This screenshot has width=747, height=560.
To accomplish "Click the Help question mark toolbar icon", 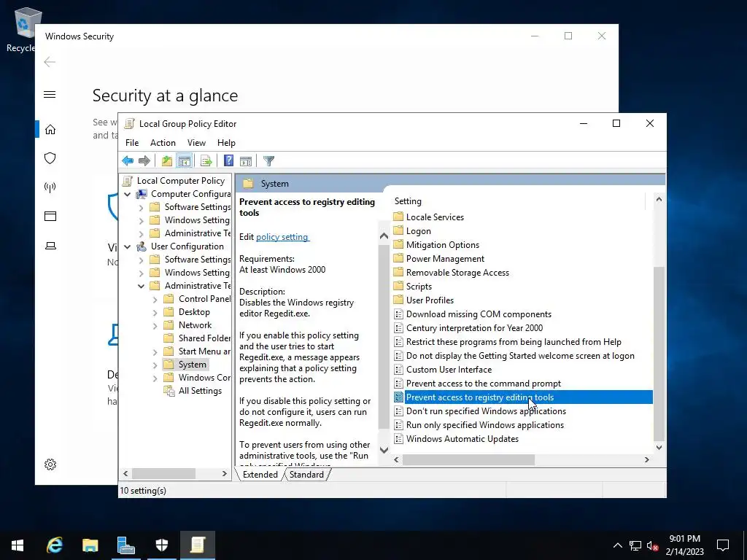I will click(x=228, y=161).
